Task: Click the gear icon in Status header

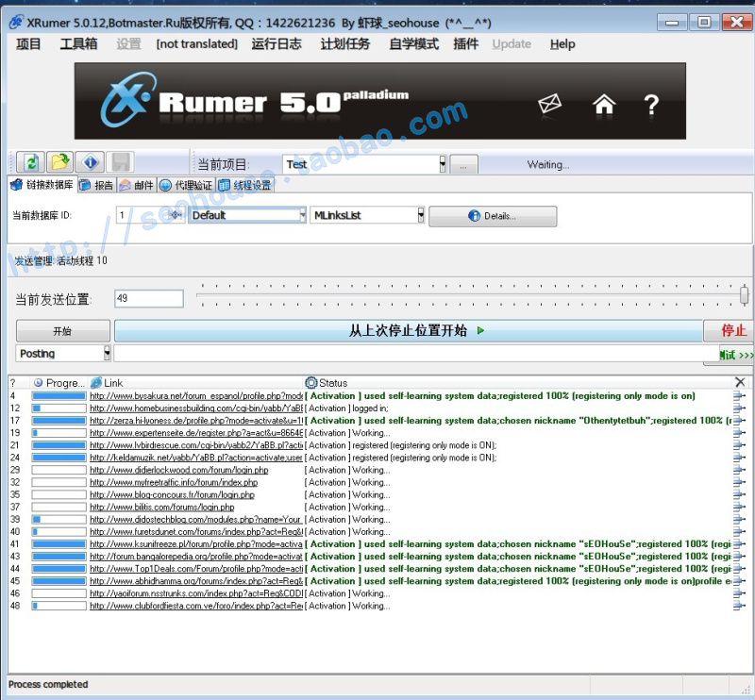Action: [311, 383]
